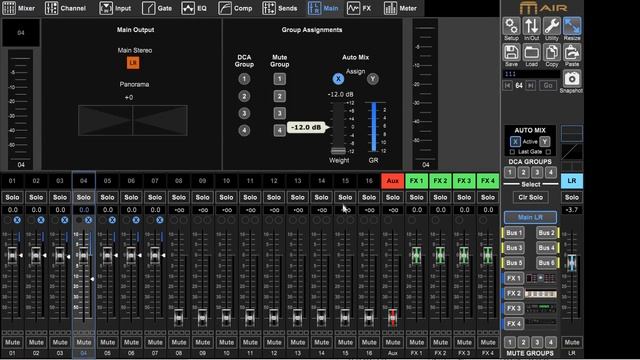Open the Meter tab
640x360 pixels.
[x=400, y=8]
